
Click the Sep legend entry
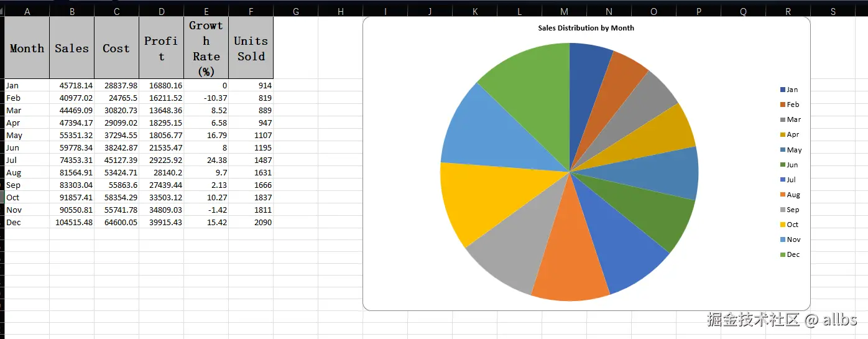pyautogui.click(x=790, y=210)
